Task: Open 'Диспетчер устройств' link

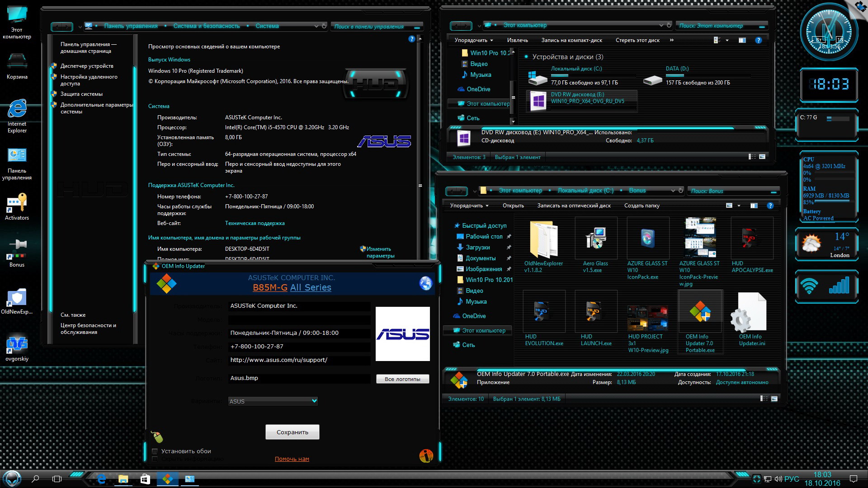Action: point(87,66)
